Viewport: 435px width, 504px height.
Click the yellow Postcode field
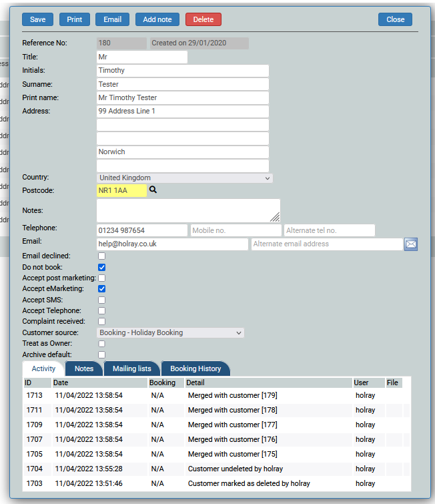click(x=121, y=190)
